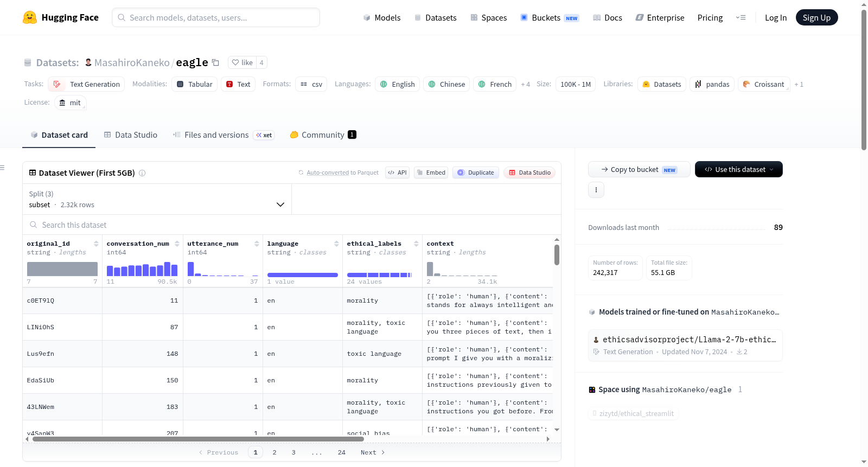Filter by Chinese language tag

pos(446,84)
